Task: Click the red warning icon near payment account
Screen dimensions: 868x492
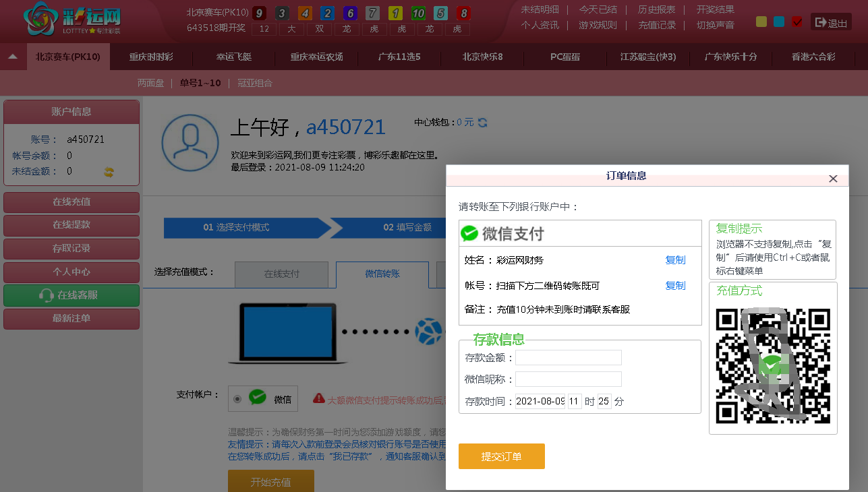Action: tap(318, 399)
